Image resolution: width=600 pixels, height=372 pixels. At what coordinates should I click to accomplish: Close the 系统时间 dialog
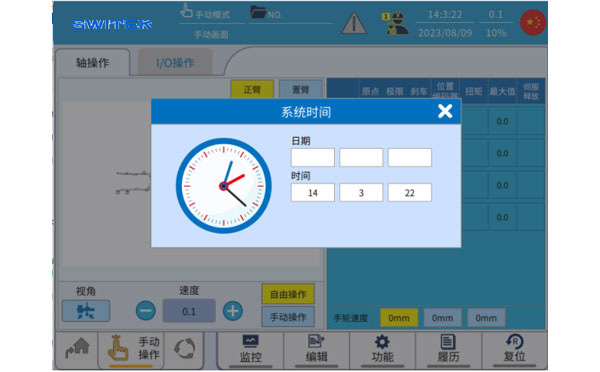click(445, 111)
